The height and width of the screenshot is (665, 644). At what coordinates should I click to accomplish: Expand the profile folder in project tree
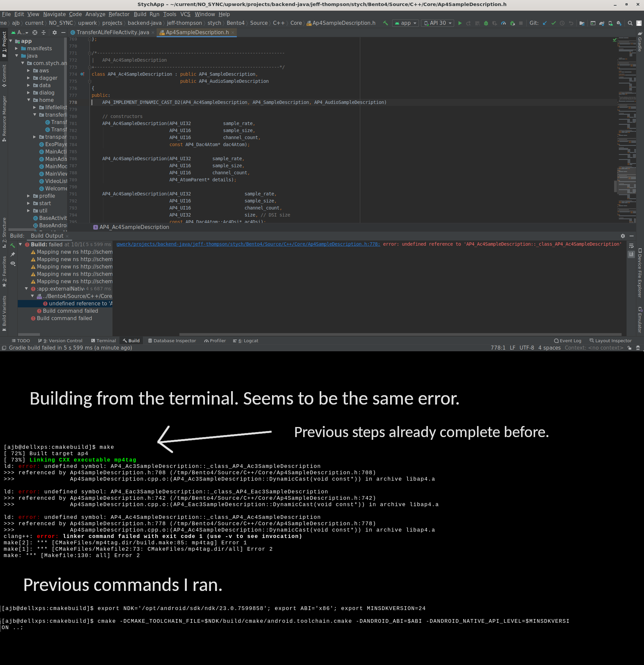[x=29, y=196]
